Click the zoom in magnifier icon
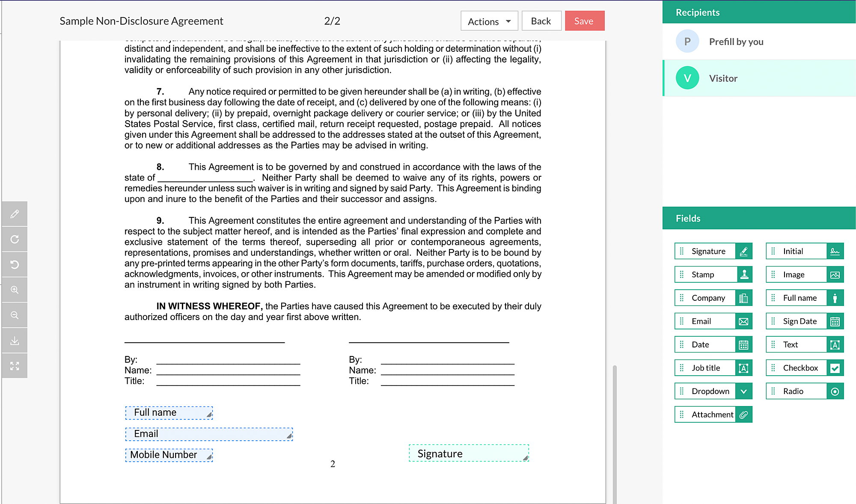Screen dimensions: 856x504 tap(15, 290)
